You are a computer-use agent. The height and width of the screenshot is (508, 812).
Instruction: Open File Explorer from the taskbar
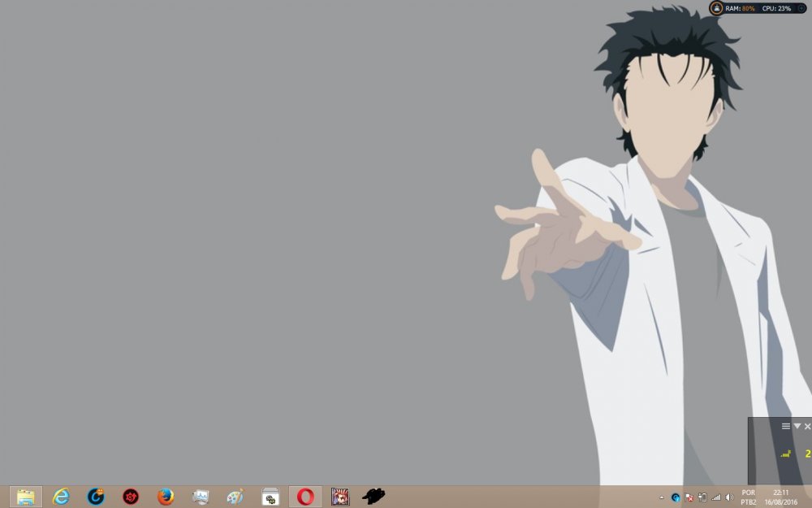[26, 497]
